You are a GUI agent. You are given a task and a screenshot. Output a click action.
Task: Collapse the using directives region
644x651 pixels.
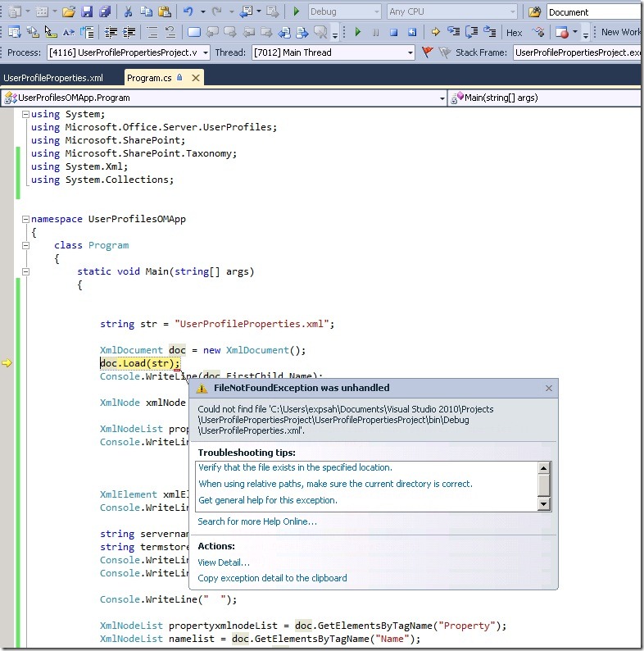[25, 114]
